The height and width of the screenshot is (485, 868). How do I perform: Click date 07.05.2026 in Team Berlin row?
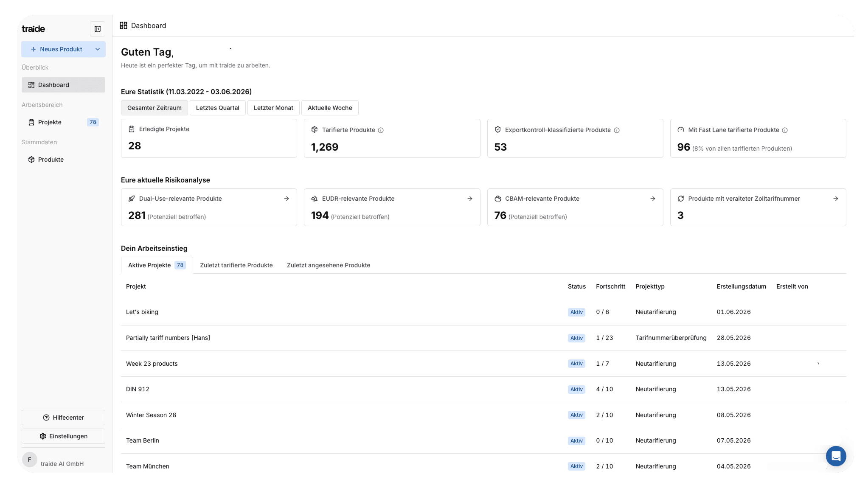tap(733, 440)
